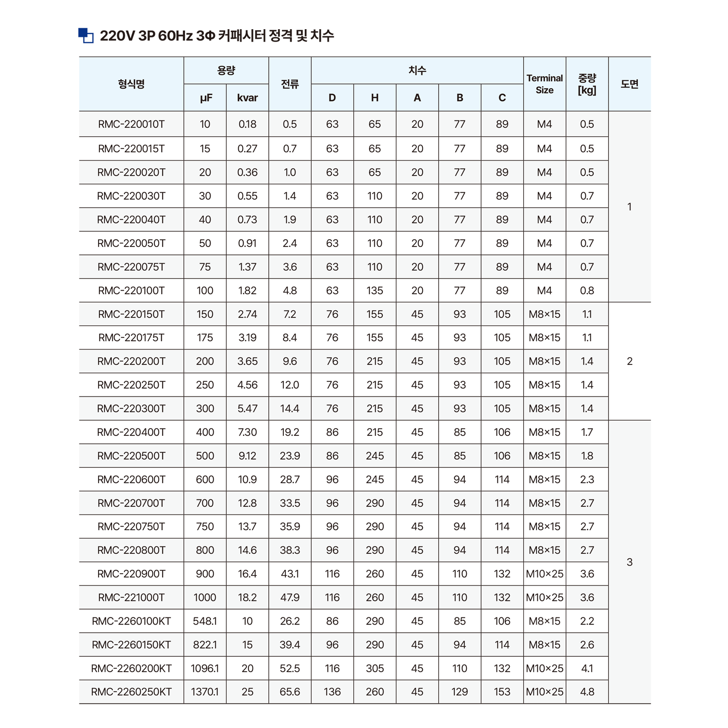Click weight value 0.8
Image resolution: width=728 pixels, height=728 pixels.
click(x=587, y=290)
